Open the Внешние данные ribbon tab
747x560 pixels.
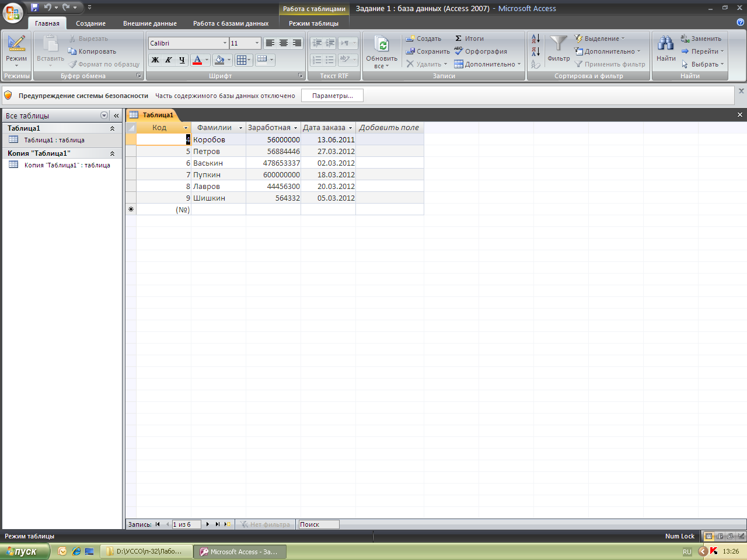click(150, 23)
